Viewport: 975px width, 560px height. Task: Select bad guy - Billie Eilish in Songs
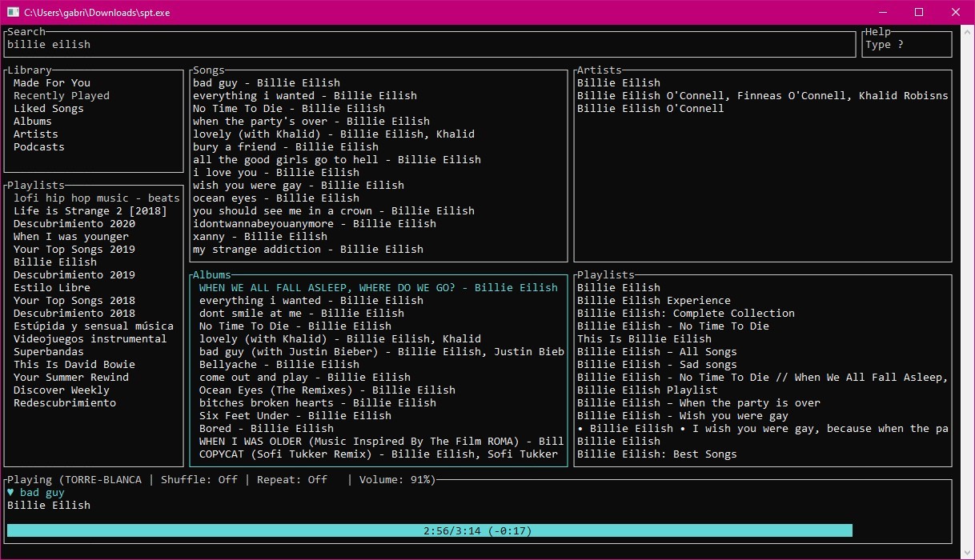pos(267,83)
